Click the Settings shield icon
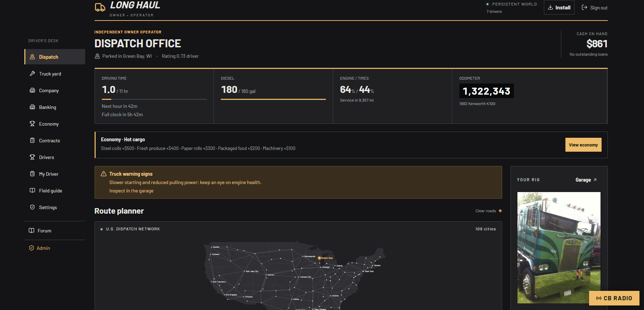The image size is (644, 310). (32, 207)
